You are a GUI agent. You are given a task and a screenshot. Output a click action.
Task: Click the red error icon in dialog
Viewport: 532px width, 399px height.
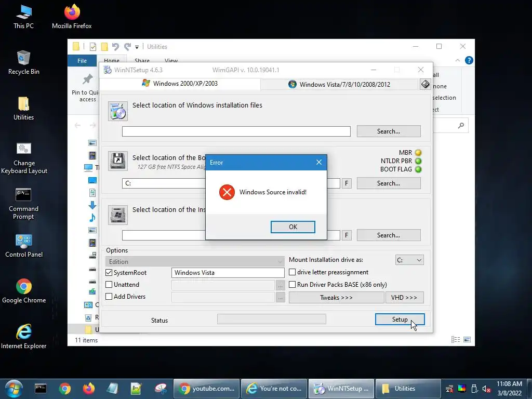point(227,192)
